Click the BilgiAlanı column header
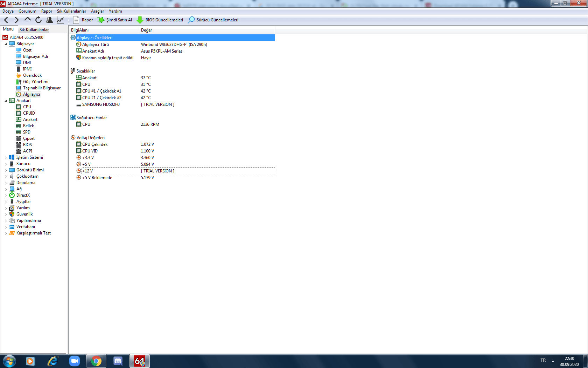The width and height of the screenshot is (588, 368). pyautogui.click(x=104, y=30)
